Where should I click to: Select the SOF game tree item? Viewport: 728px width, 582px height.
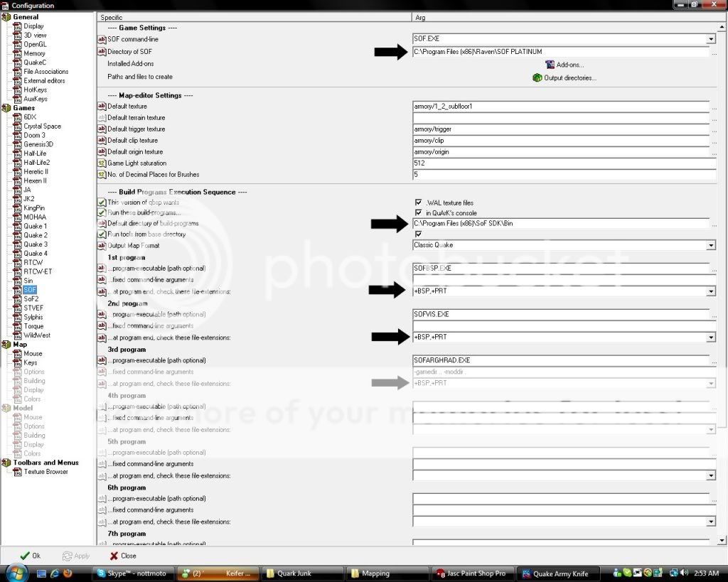[30, 290]
